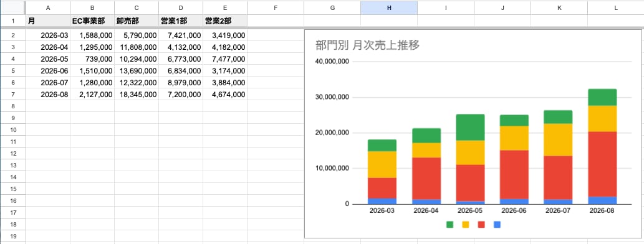The height and width of the screenshot is (244, 644).
Task: Select column B header
Action: [92, 7]
